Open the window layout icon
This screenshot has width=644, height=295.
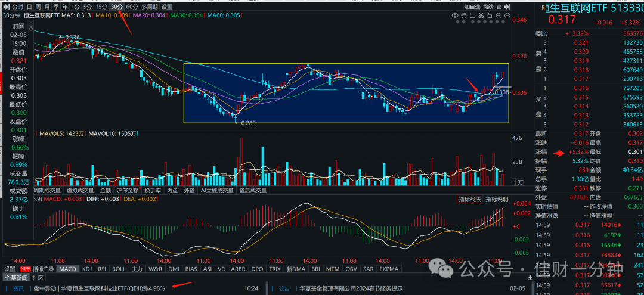[x=499, y=7]
